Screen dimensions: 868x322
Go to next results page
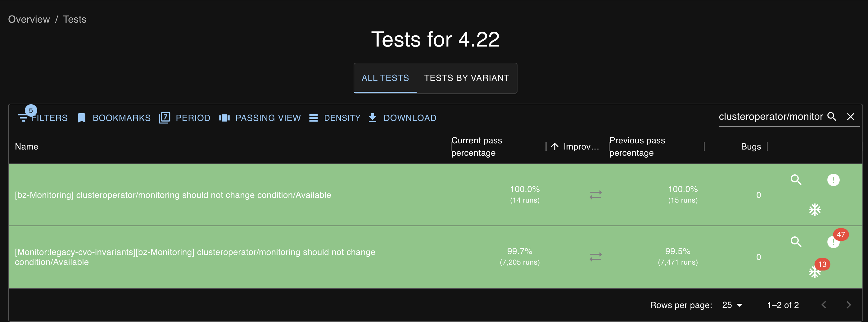click(848, 305)
